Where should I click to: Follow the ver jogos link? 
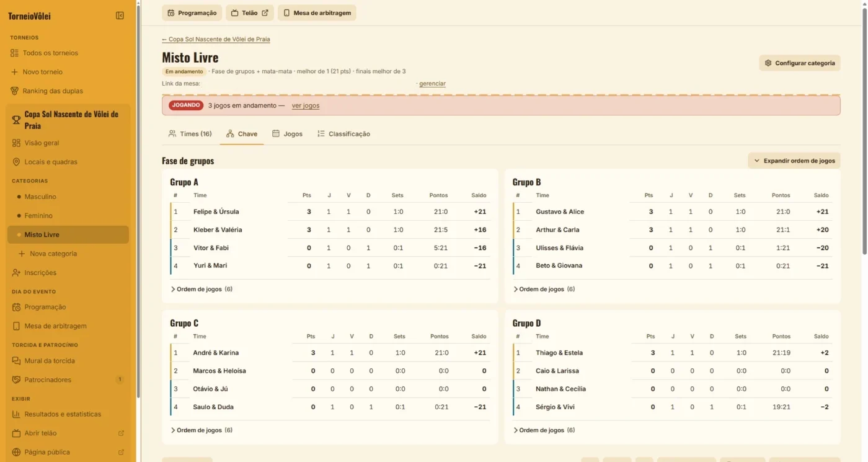coord(306,105)
